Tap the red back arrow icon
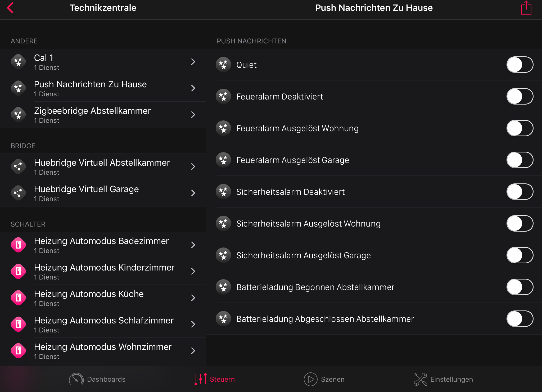542x392 pixels. click(10, 8)
